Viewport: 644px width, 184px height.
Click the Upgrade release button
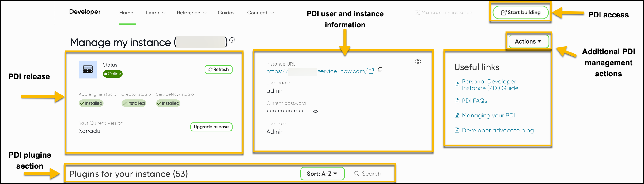211,127
